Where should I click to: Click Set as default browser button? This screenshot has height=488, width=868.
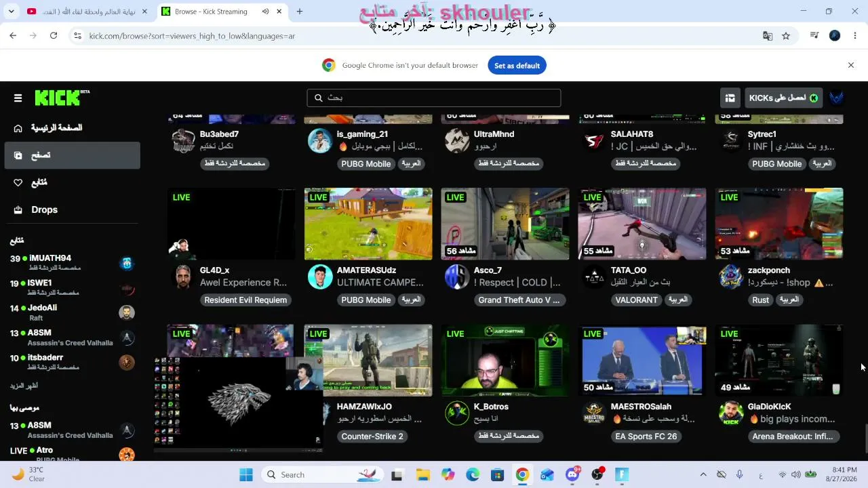tap(517, 66)
